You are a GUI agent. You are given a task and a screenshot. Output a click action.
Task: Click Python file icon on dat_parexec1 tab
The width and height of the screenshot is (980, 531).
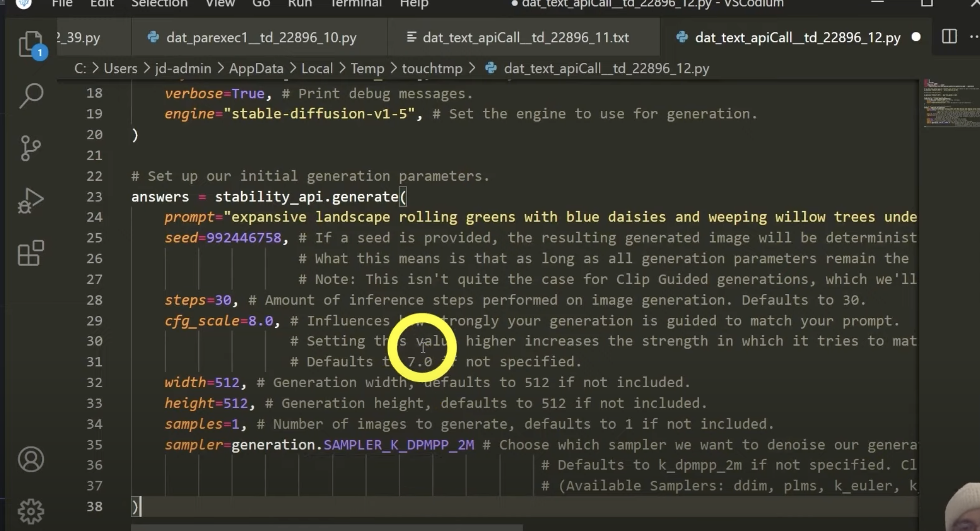[153, 37]
